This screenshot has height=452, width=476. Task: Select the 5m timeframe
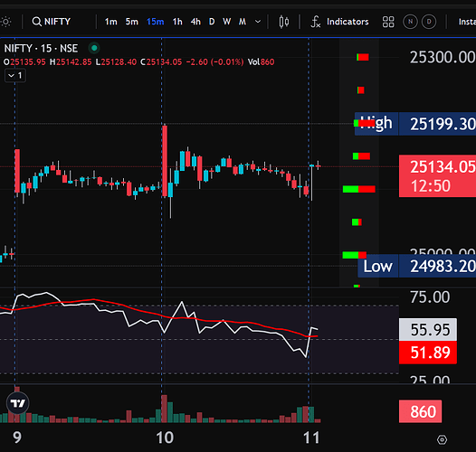tap(132, 22)
